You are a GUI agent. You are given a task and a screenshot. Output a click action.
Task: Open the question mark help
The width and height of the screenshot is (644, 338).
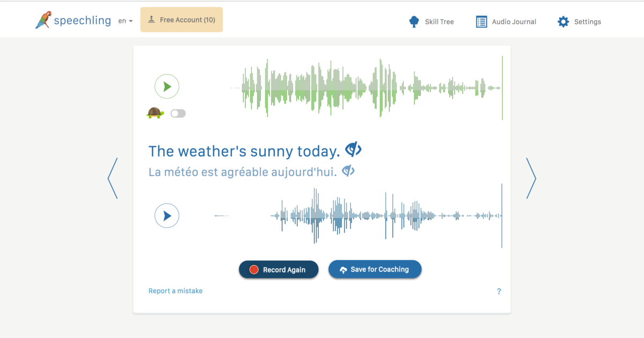click(499, 291)
